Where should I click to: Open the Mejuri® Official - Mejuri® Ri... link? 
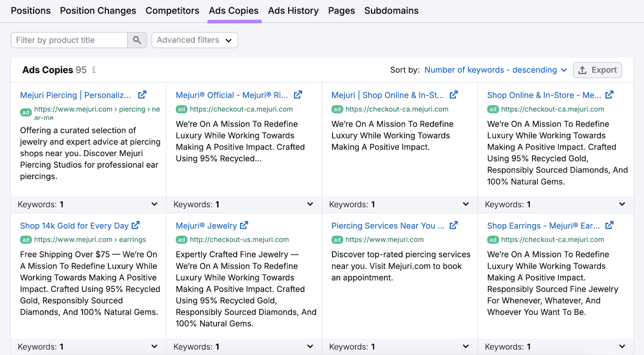pos(232,95)
